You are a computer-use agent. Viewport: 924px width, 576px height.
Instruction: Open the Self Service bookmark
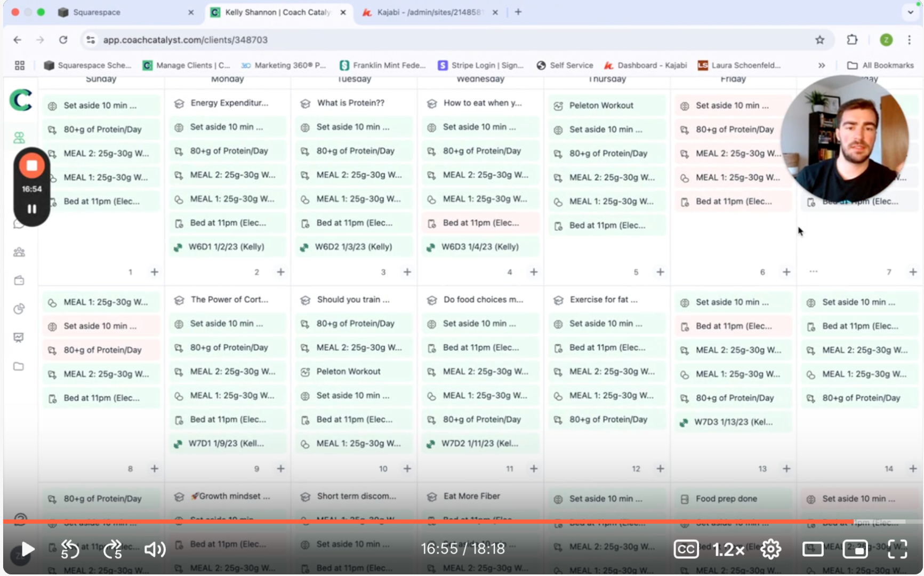pos(565,65)
